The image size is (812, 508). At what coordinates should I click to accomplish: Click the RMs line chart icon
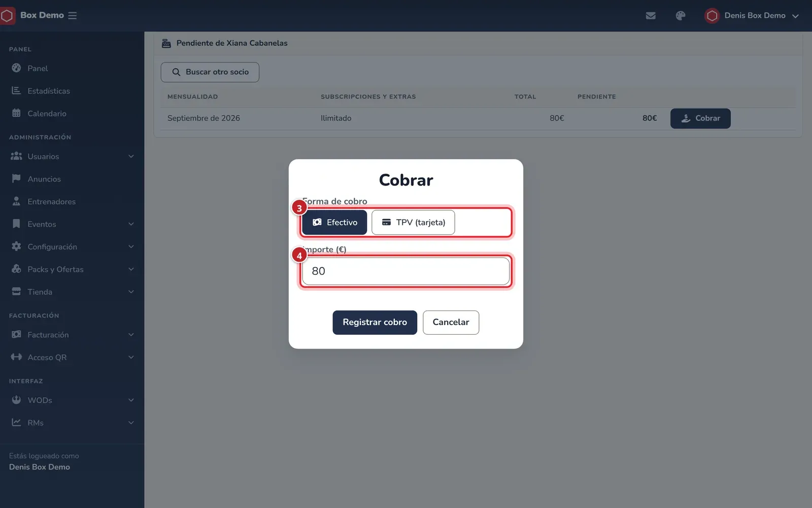(16, 422)
